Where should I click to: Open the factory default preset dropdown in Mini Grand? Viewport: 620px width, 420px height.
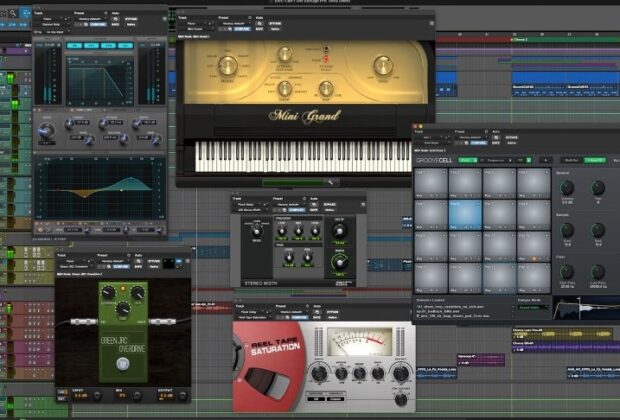point(236,23)
